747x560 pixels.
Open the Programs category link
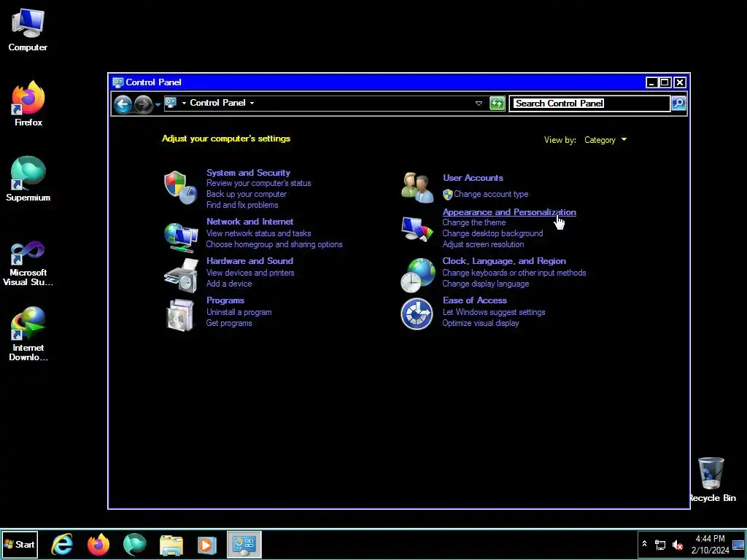225,300
